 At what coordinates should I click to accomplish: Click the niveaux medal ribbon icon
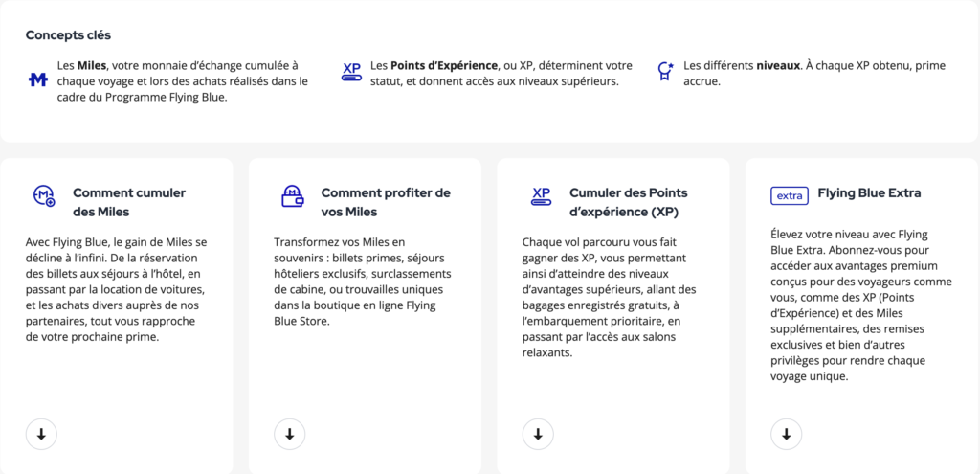coord(665,73)
